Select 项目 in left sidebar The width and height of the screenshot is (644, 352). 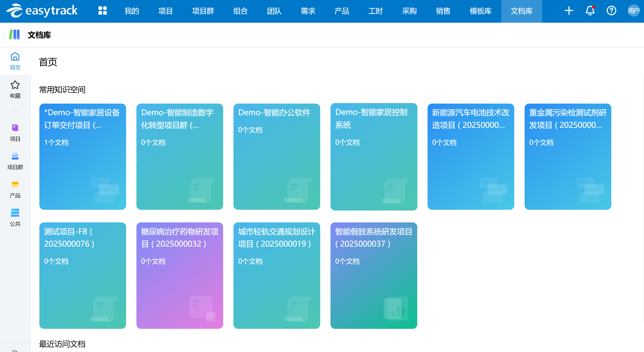coord(15,133)
